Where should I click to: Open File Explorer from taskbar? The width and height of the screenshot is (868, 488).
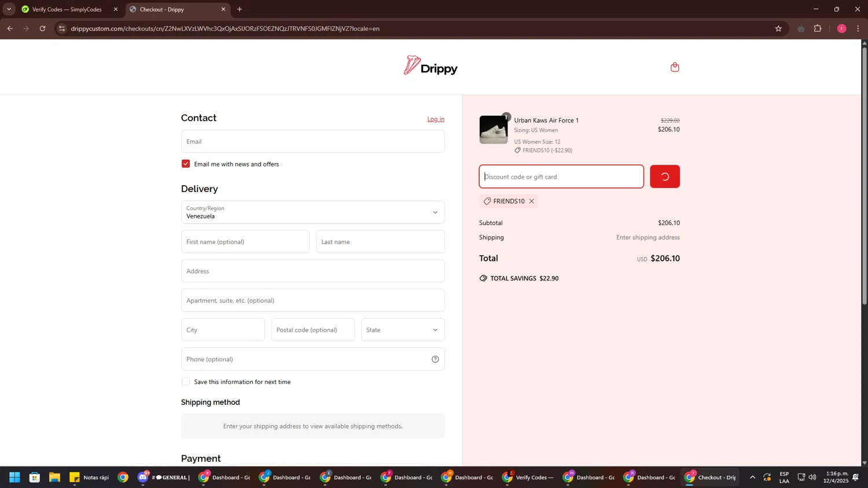(x=54, y=477)
